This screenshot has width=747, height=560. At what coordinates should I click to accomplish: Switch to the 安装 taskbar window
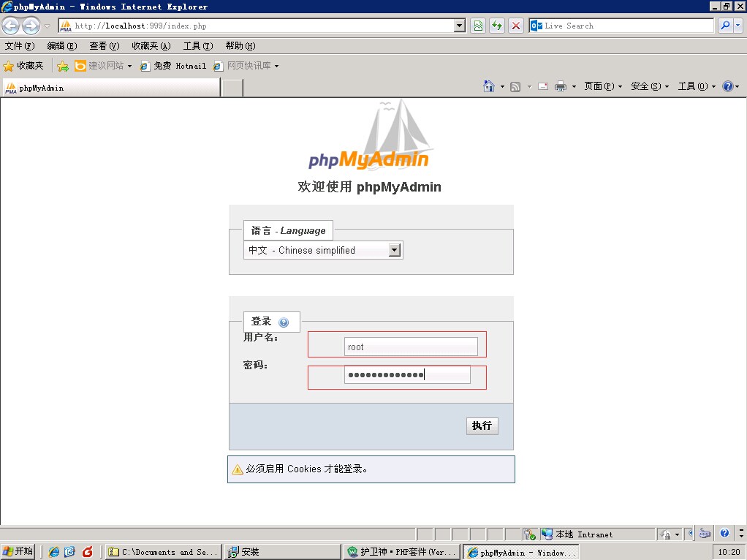pos(283,552)
